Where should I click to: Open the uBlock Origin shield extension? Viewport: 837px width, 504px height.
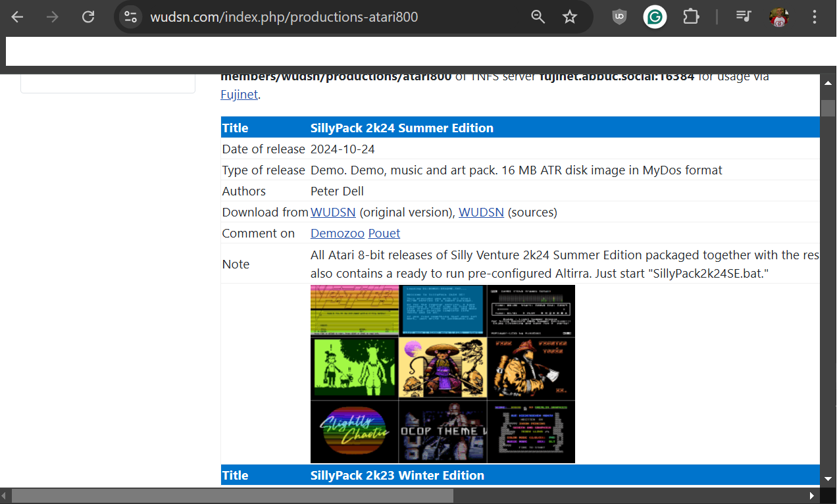click(x=619, y=17)
